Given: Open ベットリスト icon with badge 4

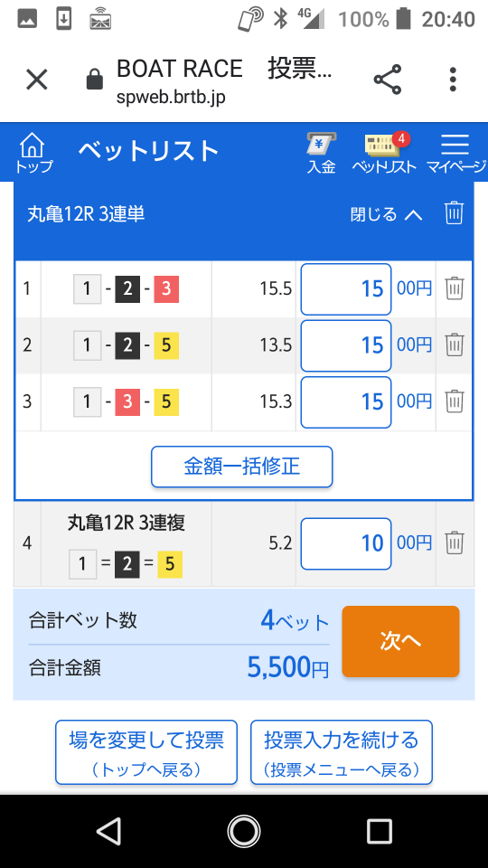Looking at the screenshot, I should 384,154.
